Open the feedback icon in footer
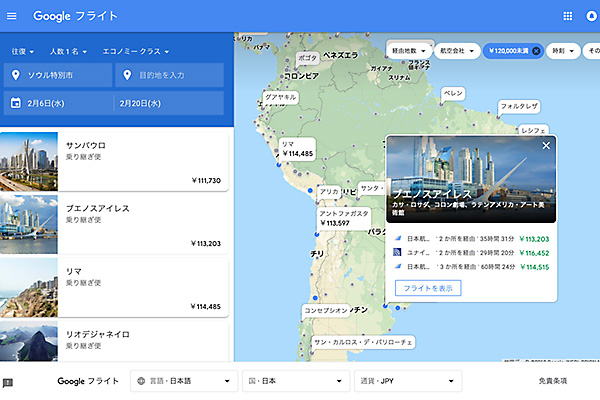 click(x=8, y=382)
